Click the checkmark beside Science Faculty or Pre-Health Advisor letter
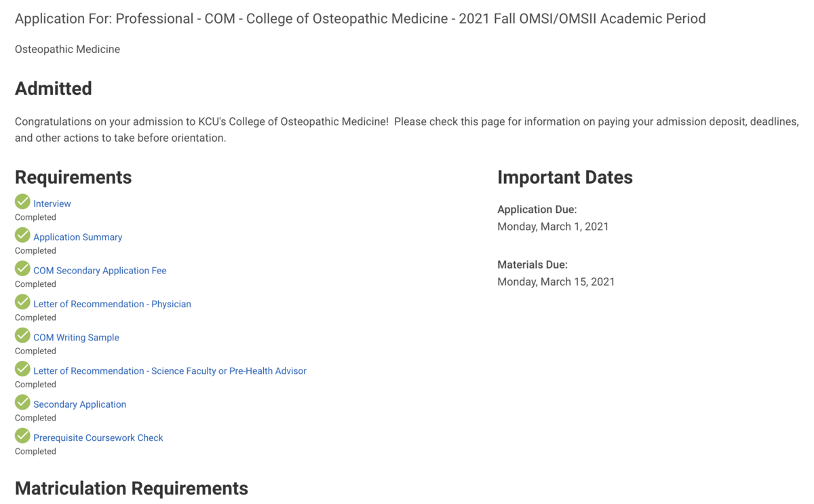The width and height of the screenshot is (814, 504). coord(22,368)
